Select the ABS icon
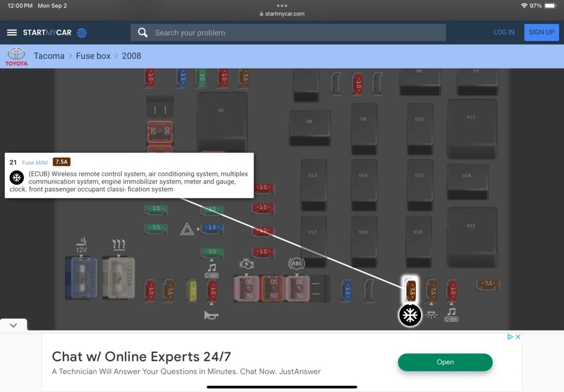Viewport: 564px width, 392px height. point(297,264)
